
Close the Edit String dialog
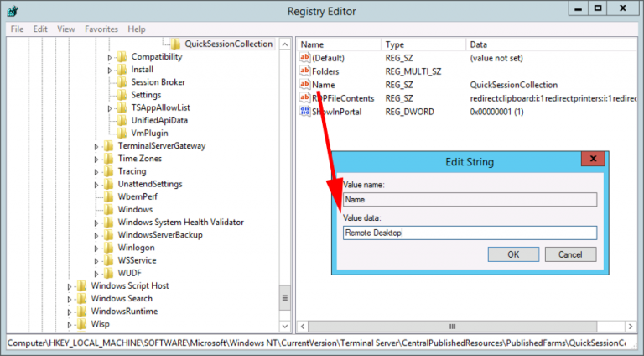pyautogui.click(x=593, y=159)
